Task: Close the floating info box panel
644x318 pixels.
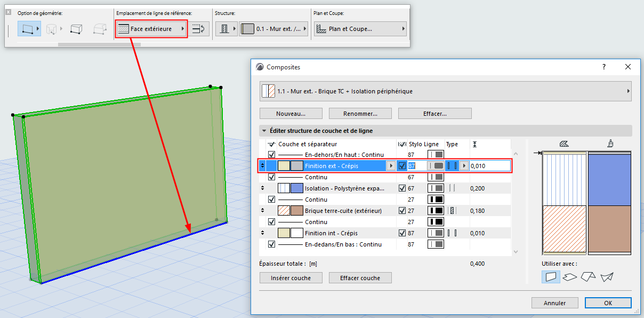Action: [x=8, y=12]
